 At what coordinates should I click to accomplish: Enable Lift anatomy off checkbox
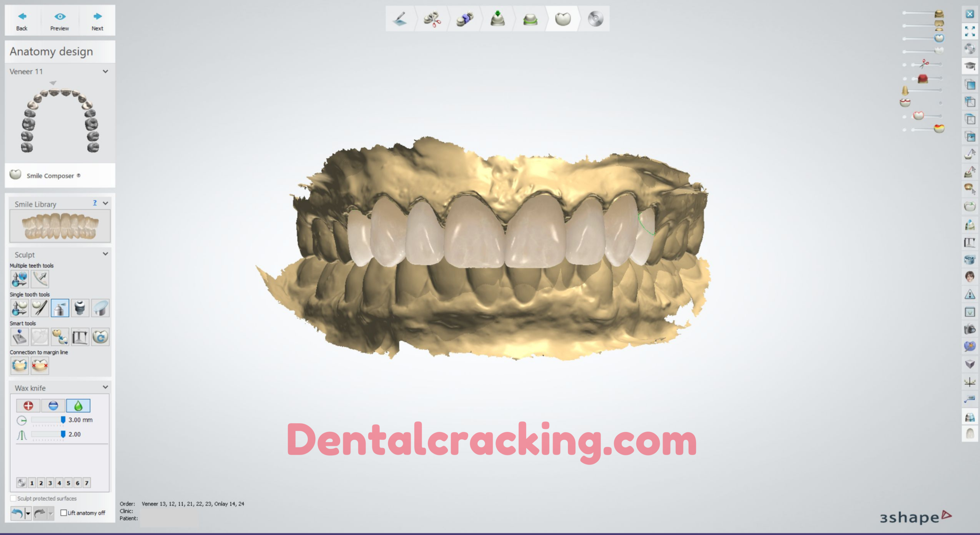pos(64,512)
